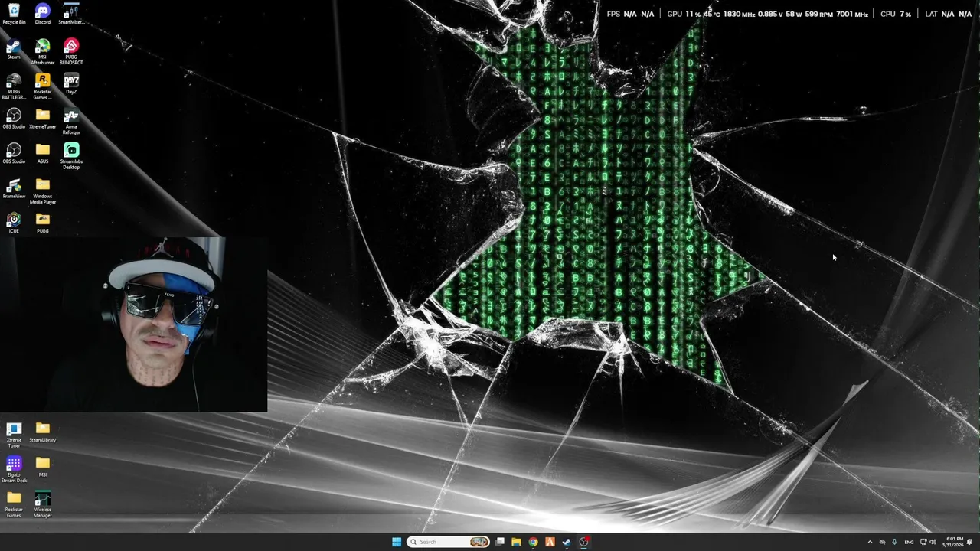Open the orange app icon on taskbar

tap(550, 542)
